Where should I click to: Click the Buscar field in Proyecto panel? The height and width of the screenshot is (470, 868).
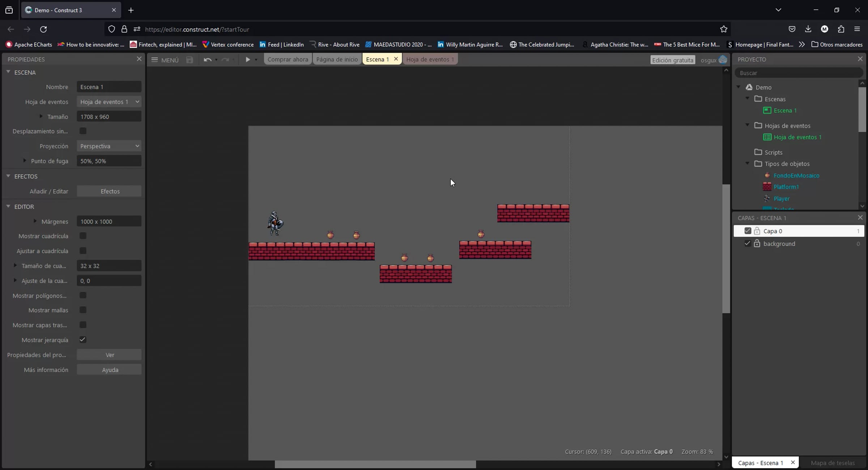(x=799, y=73)
